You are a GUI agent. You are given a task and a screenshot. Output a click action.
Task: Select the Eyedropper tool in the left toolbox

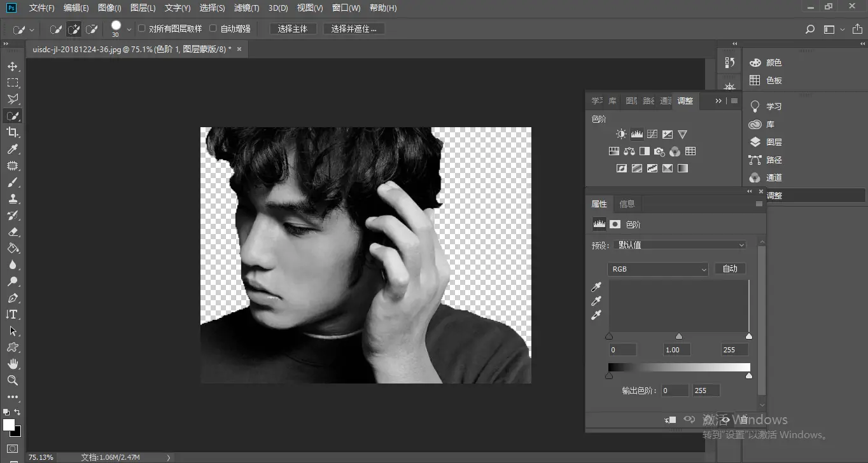tap(13, 149)
